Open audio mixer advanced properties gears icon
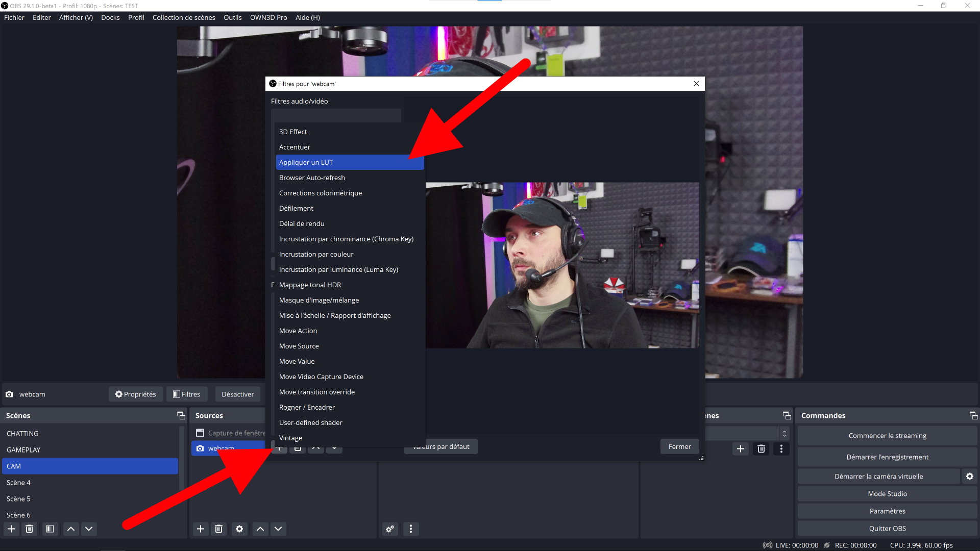Screen dimensions: 980x551 [390, 529]
